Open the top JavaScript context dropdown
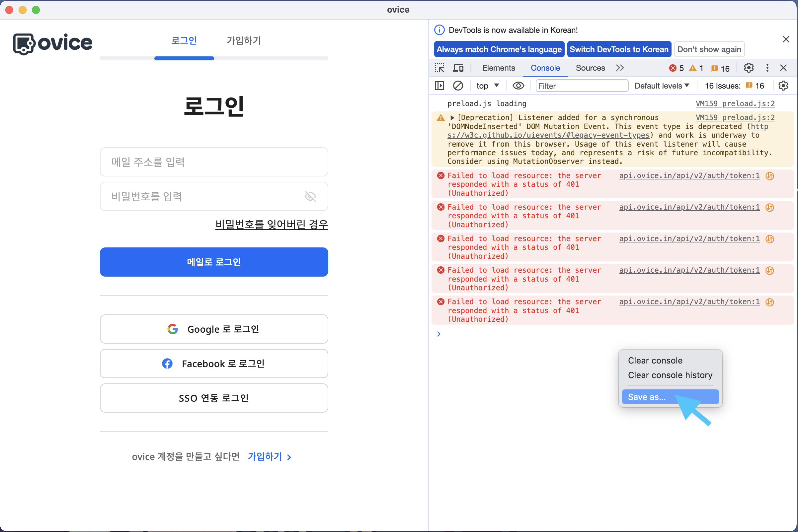The image size is (798, 532). (x=487, y=86)
